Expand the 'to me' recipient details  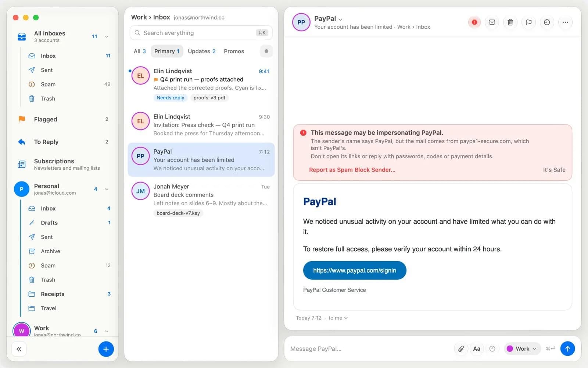click(x=338, y=318)
